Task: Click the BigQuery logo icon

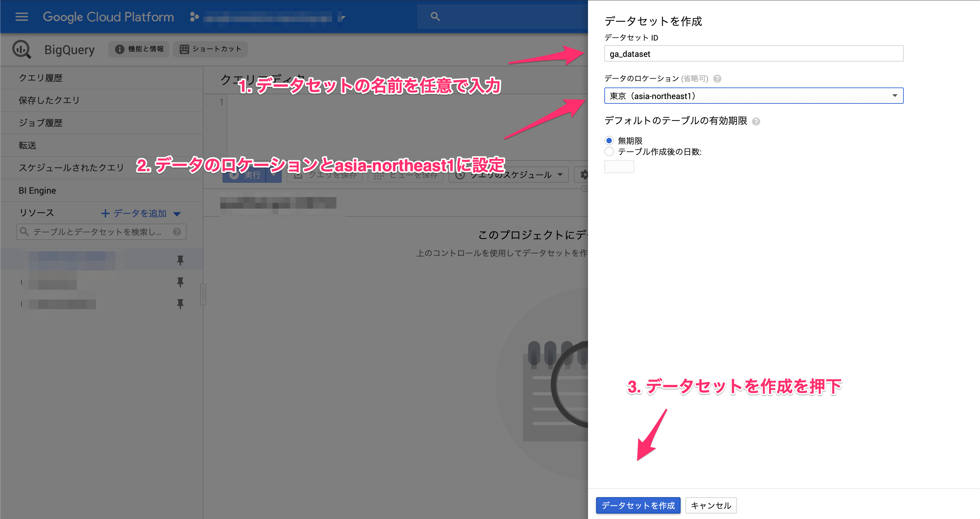Action: pyautogui.click(x=22, y=49)
